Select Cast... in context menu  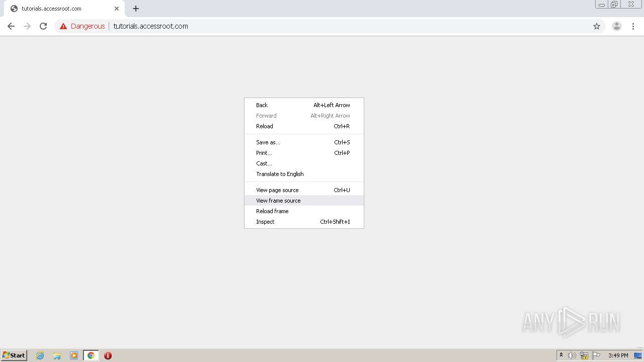click(x=304, y=163)
